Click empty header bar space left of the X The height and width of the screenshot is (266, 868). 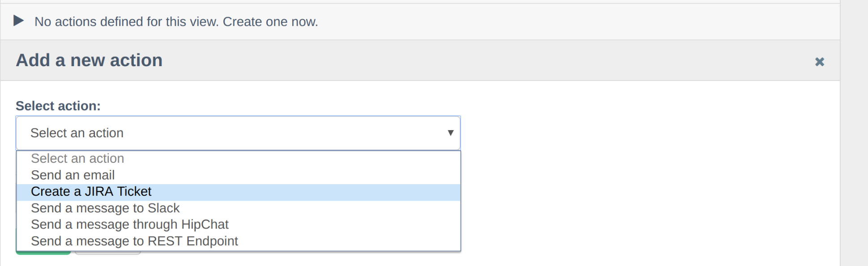coord(492,60)
